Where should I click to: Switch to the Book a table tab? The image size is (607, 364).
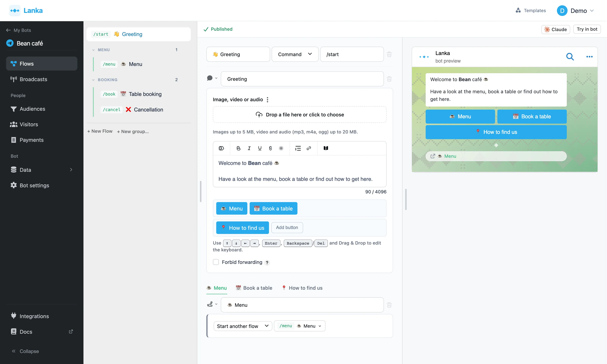pyautogui.click(x=254, y=288)
